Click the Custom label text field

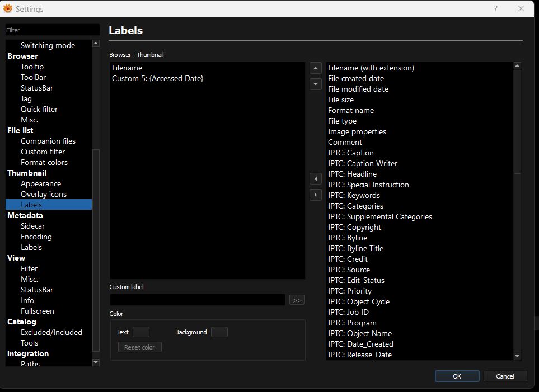198,300
